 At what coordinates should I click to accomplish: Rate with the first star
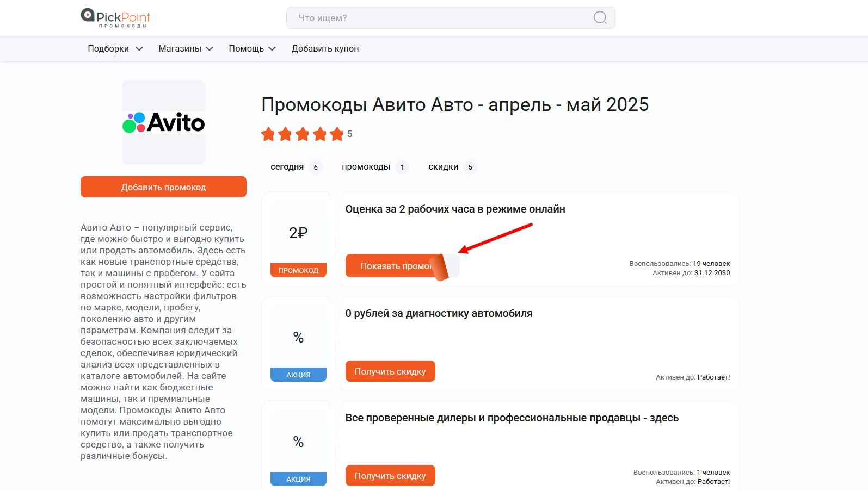268,134
